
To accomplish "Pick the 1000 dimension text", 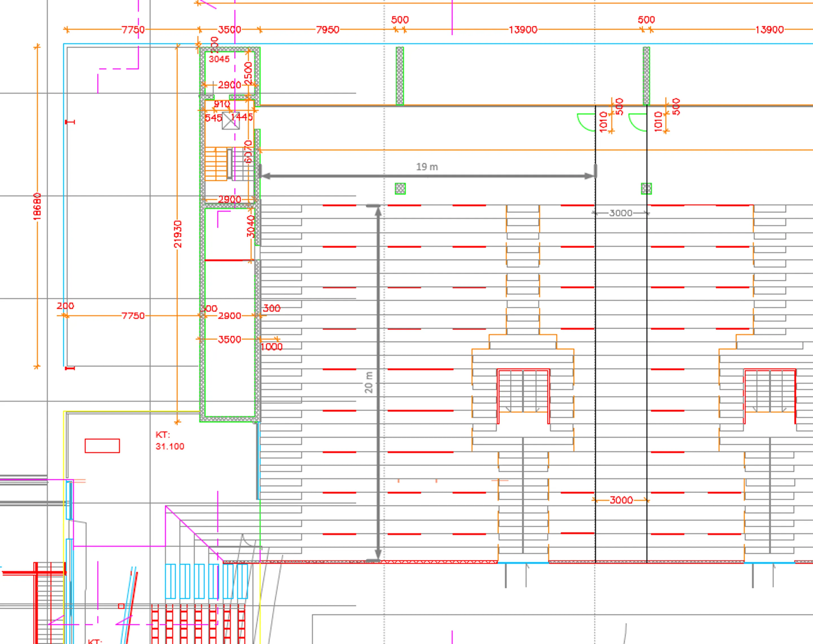I will (x=272, y=347).
